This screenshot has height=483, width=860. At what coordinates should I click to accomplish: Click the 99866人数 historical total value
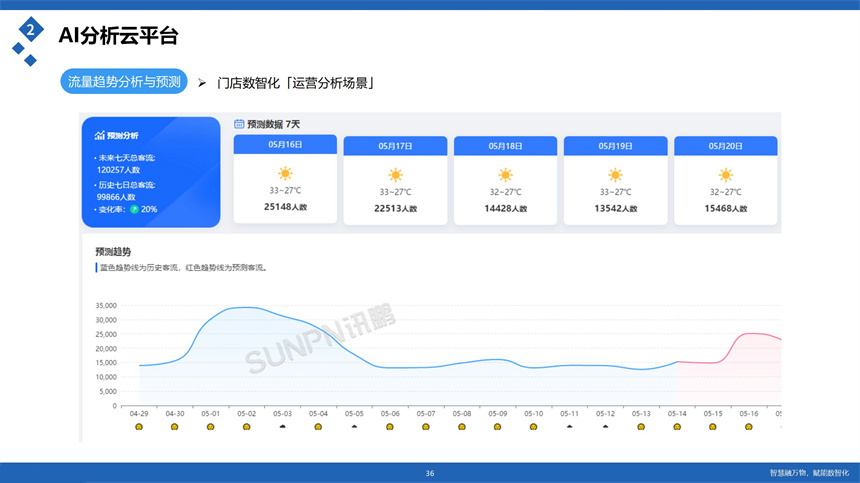pyautogui.click(x=116, y=197)
